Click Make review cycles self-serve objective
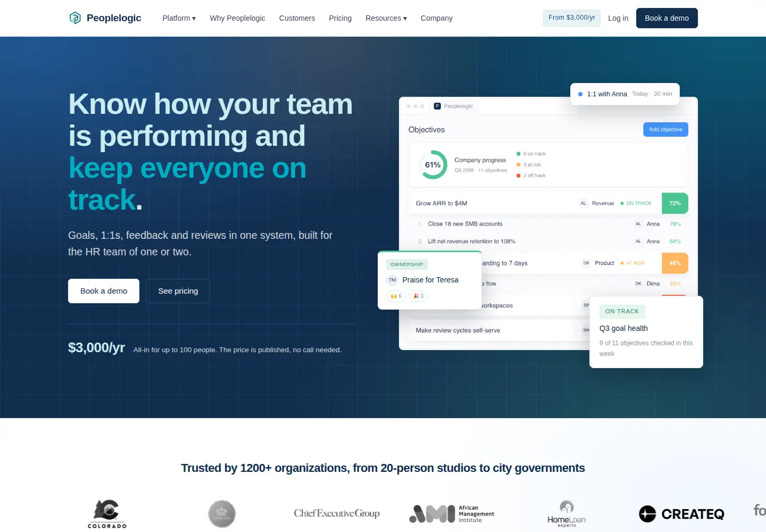766x532 pixels. 458,330
